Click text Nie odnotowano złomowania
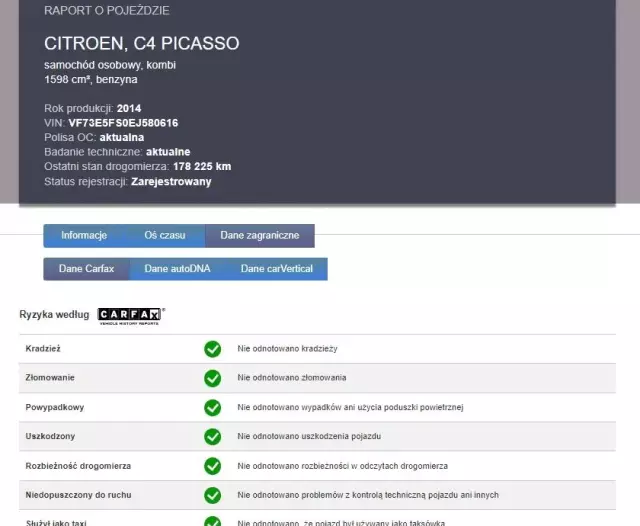The width and height of the screenshot is (640, 526). click(292, 377)
